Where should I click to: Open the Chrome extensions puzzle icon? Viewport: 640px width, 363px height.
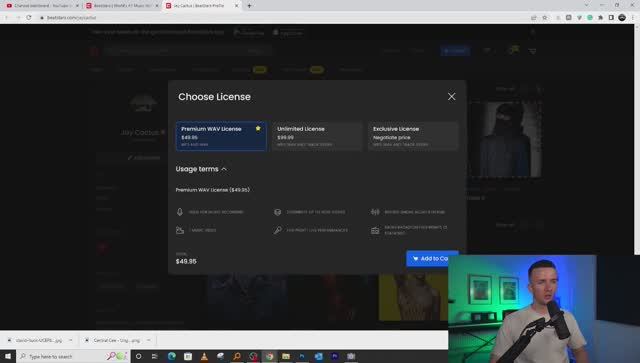[600, 18]
